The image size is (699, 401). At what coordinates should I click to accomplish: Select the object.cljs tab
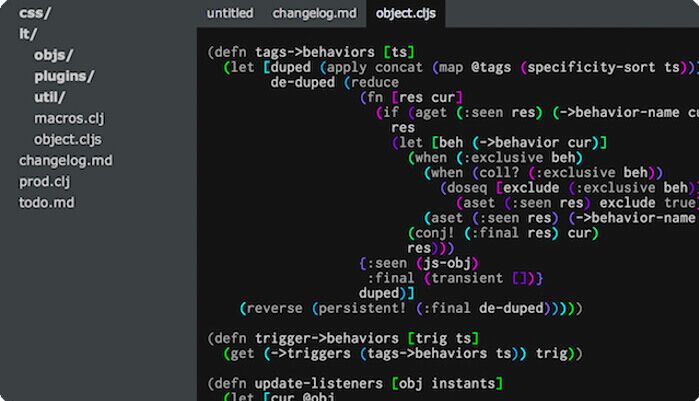(406, 13)
